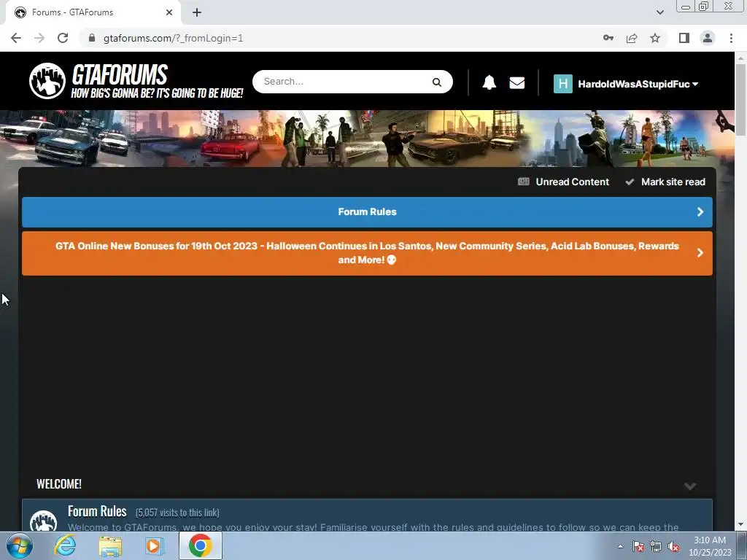747x560 pixels.
Task: Open saved passwords key icon
Action: [x=608, y=38]
